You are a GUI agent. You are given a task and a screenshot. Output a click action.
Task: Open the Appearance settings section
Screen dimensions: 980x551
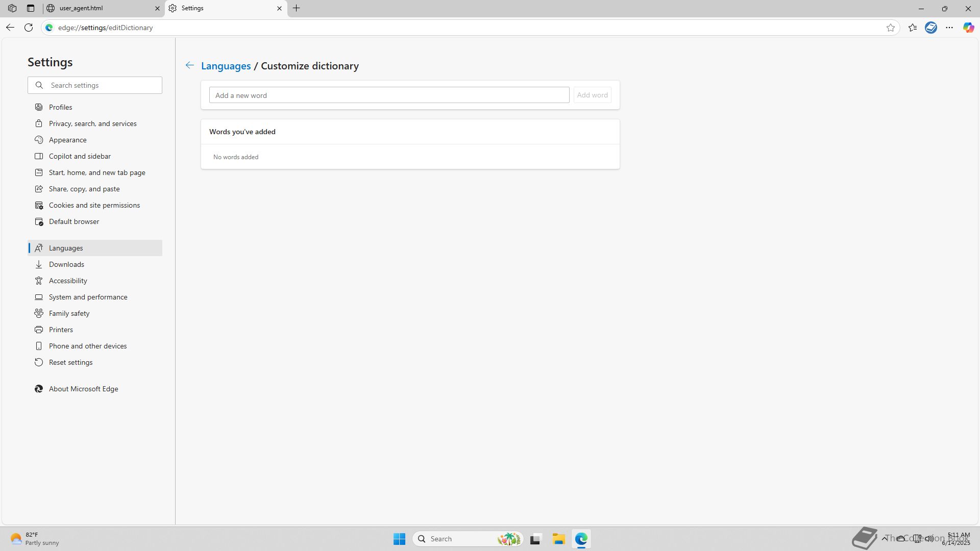click(x=67, y=140)
